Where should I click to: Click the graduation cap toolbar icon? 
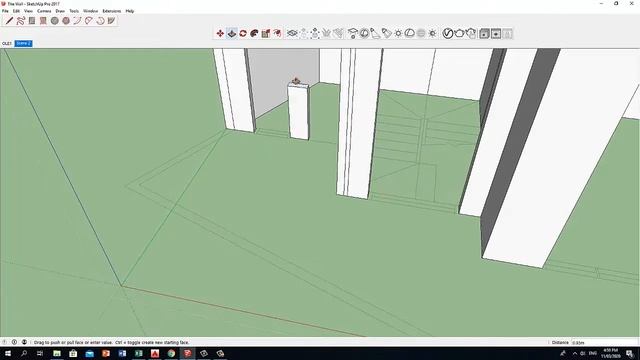(353, 33)
